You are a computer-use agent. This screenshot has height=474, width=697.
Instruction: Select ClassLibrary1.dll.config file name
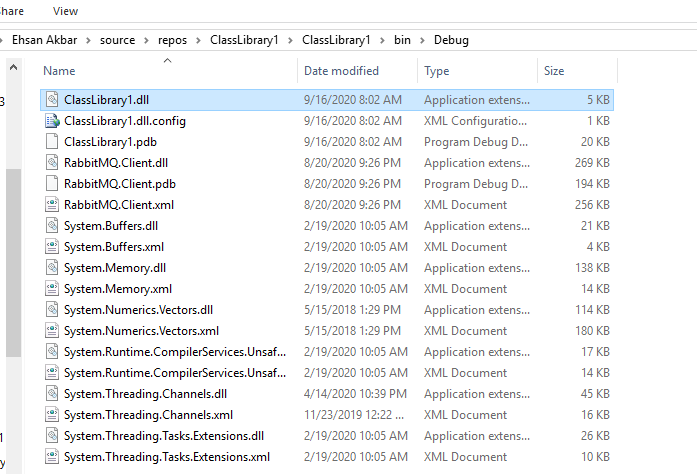(125, 121)
